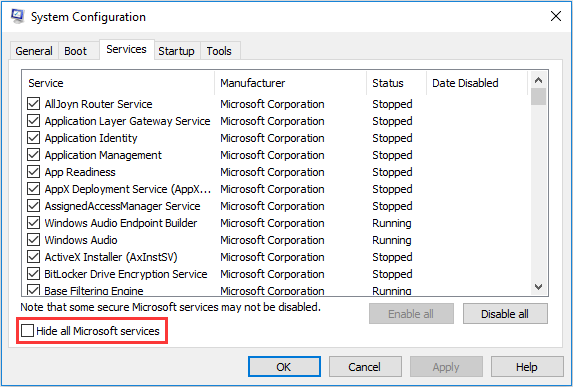Viewport: 573px width, 387px height.
Task: Uncheck the AllJoyn Router Service checkbox
Action: pos(34,104)
